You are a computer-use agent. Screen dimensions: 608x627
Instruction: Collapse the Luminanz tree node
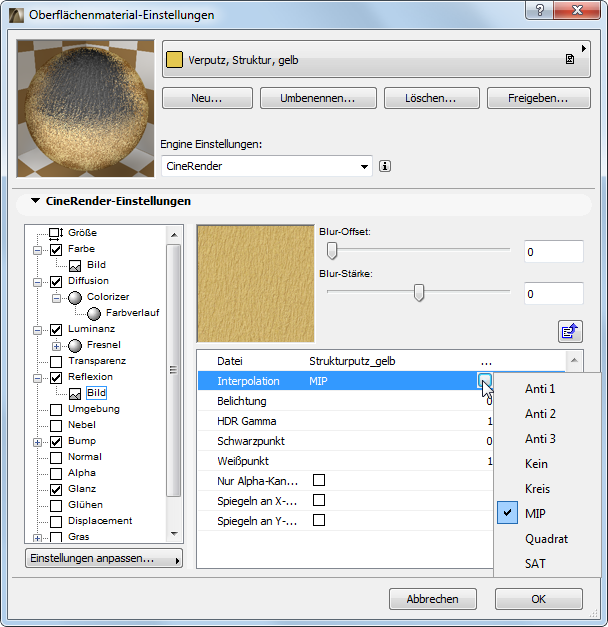[37, 330]
